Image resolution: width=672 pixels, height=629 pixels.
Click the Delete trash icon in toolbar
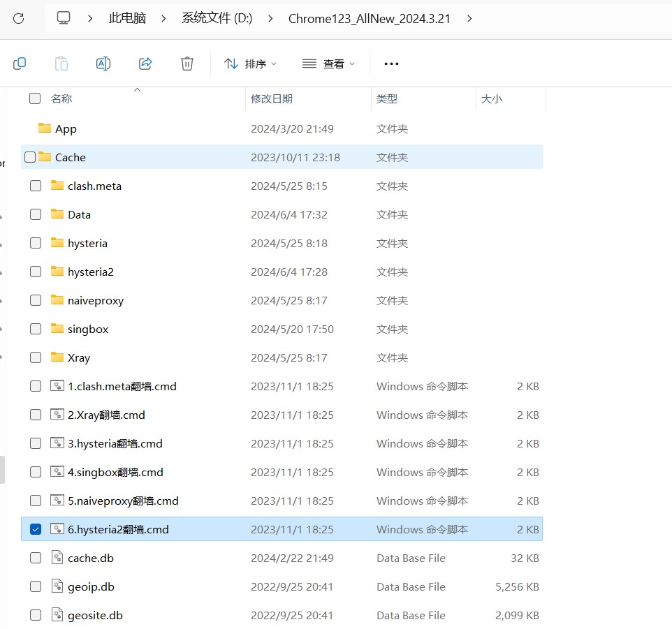coord(187,64)
